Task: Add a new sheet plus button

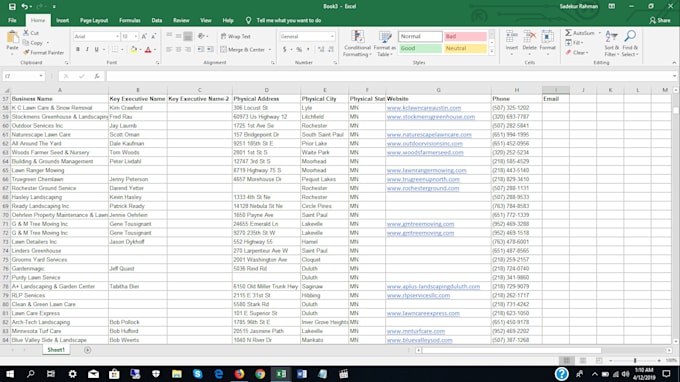Action: (x=87, y=349)
